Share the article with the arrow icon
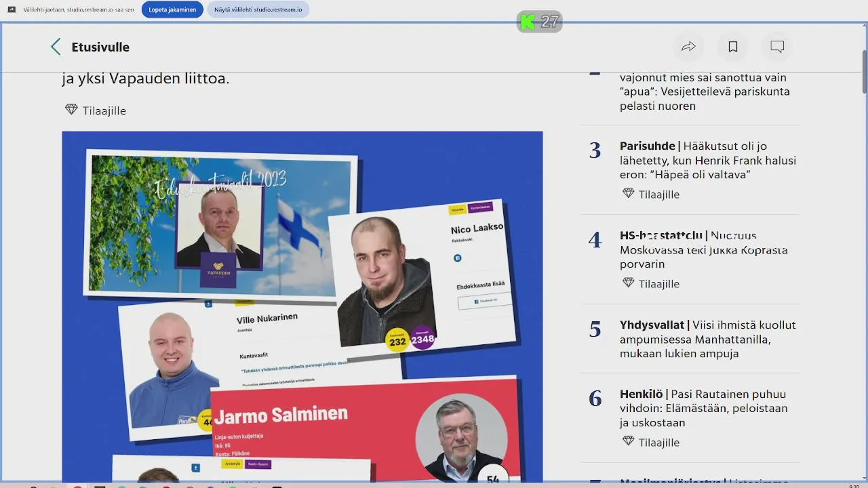Screen dimensions: 868x488 point(689,47)
